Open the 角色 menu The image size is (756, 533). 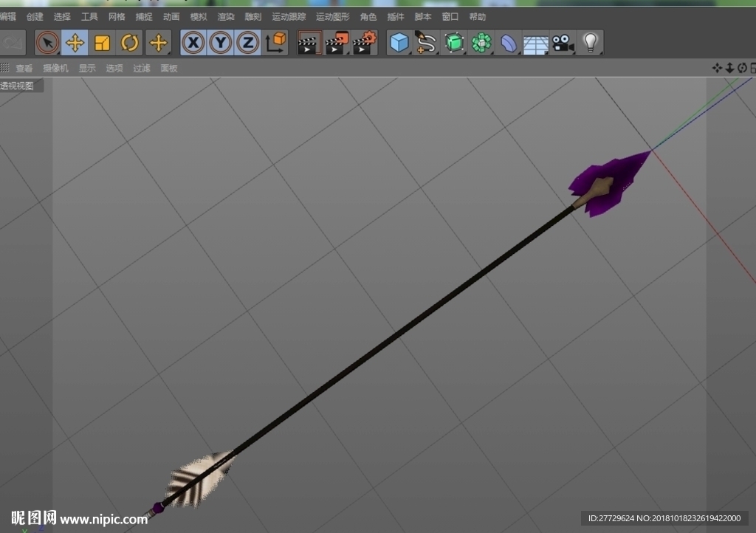click(368, 17)
